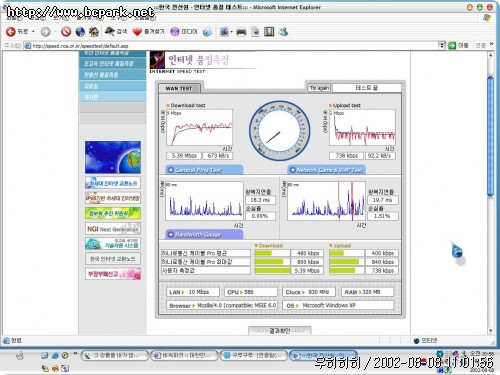Click the red Stop loading icon

66,32
